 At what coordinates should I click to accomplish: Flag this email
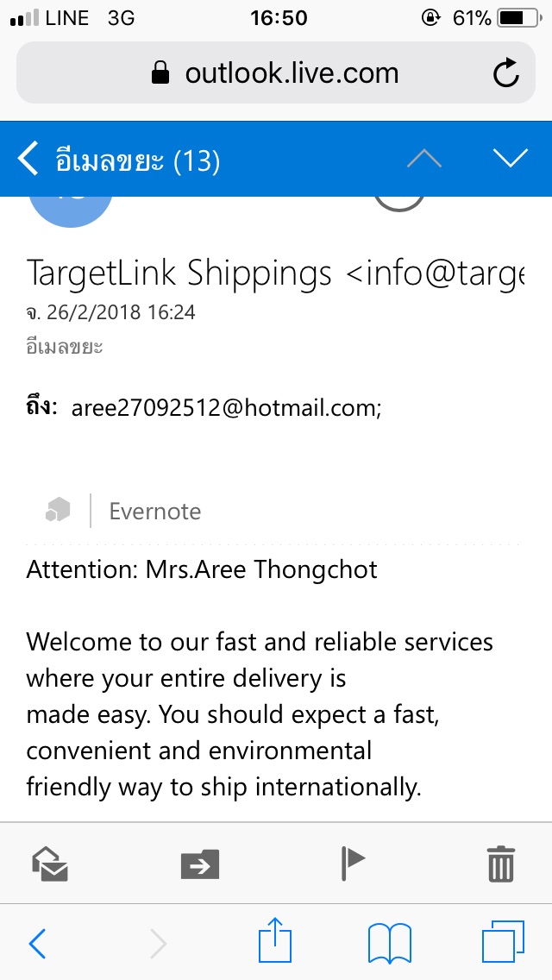pos(353,863)
